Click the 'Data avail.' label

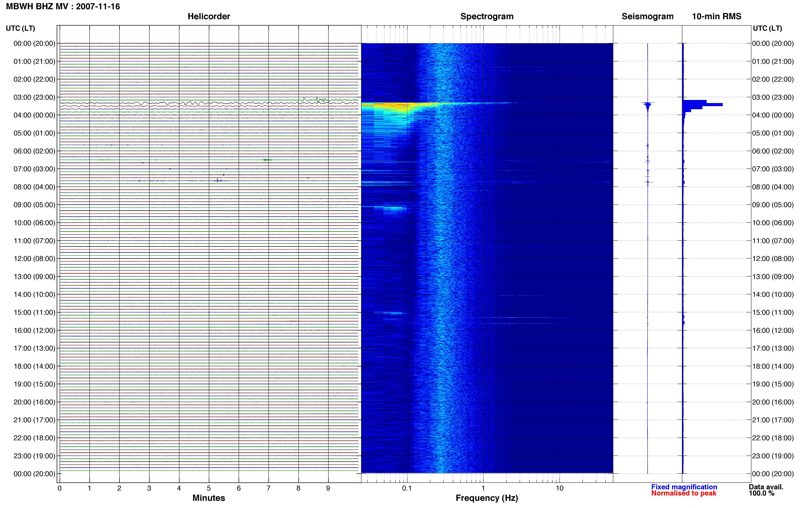pyautogui.click(x=766, y=487)
